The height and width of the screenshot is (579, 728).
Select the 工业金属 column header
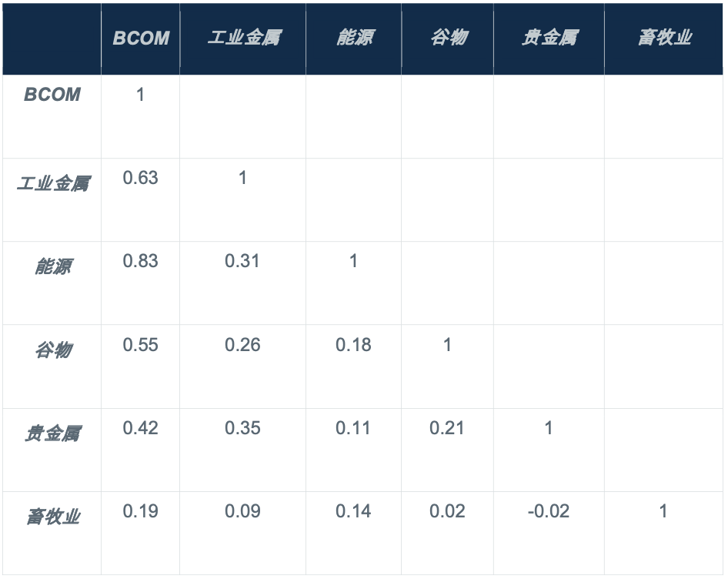pyautogui.click(x=243, y=38)
